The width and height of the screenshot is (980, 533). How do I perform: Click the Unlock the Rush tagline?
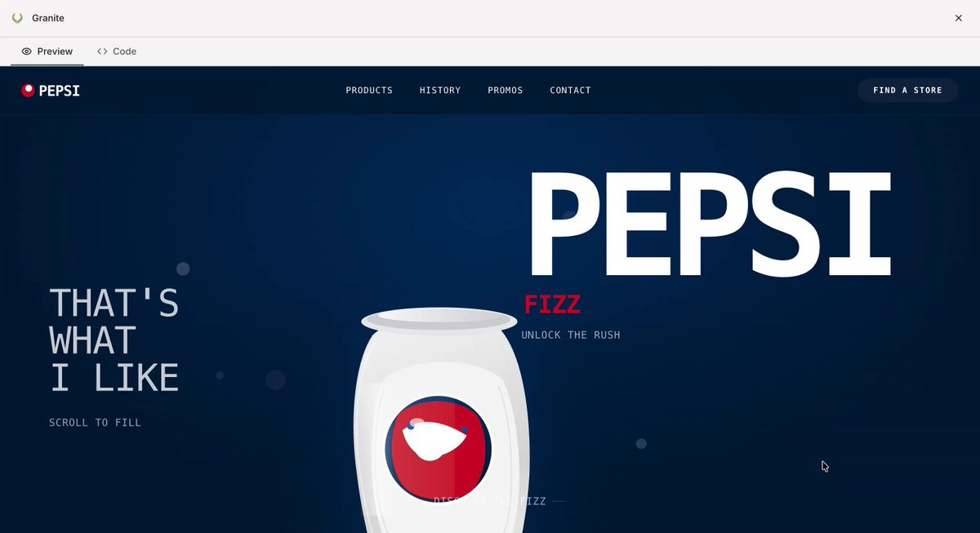click(x=571, y=335)
